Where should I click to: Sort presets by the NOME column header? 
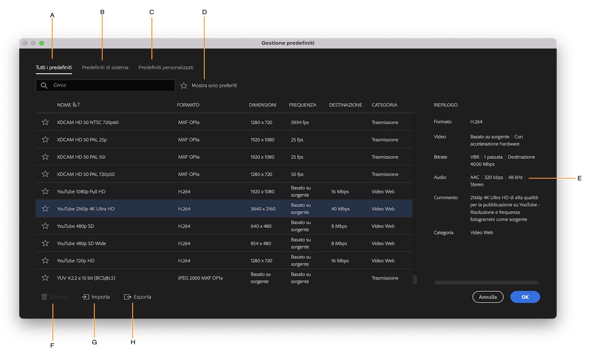point(68,105)
